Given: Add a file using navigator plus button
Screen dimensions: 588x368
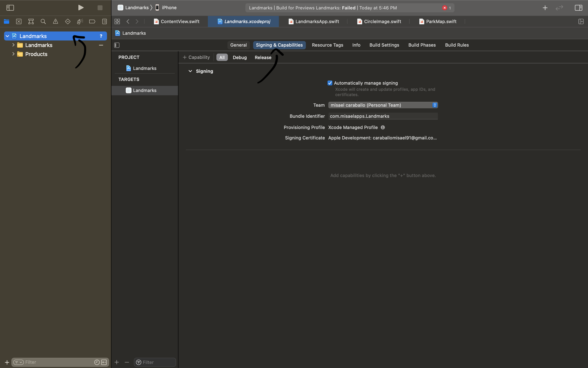Looking at the screenshot, I should click(7, 362).
